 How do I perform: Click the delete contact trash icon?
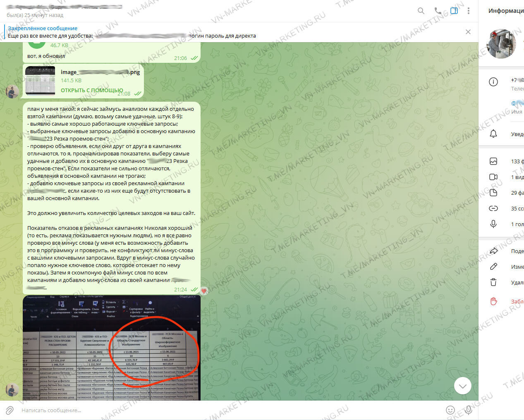[x=493, y=282]
